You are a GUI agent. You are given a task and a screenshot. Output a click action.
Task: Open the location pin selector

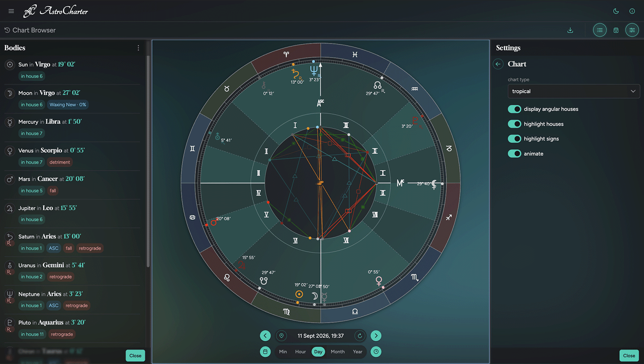[x=281, y=335]
